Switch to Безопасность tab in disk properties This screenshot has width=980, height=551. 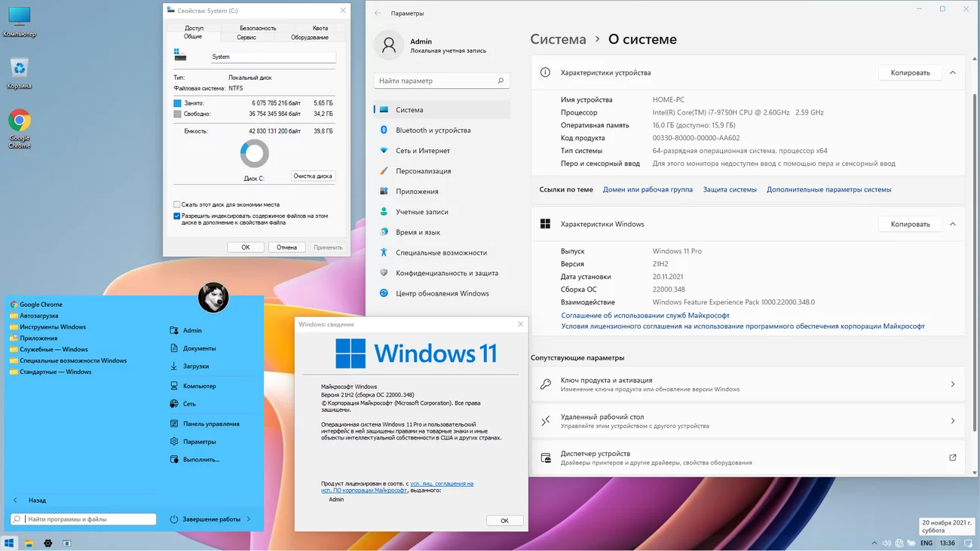pos(258,28)
